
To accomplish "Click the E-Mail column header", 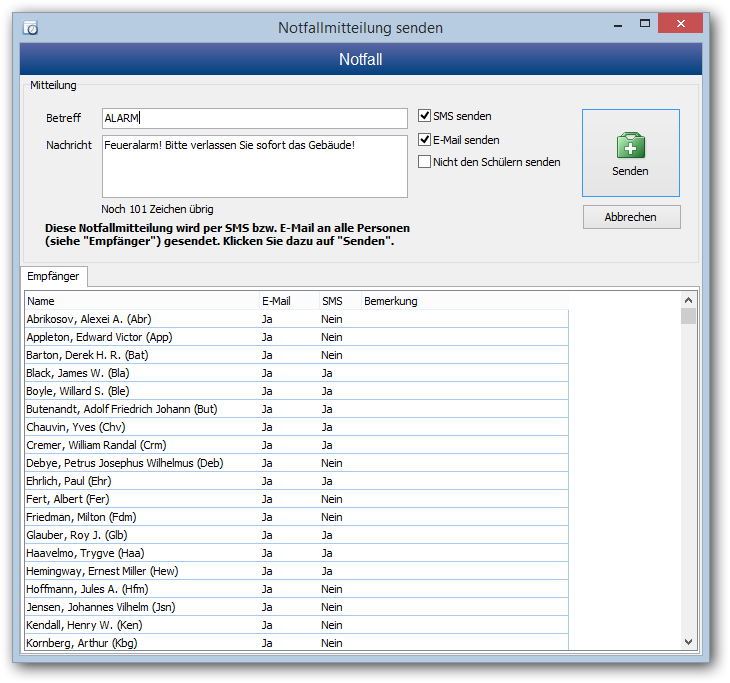I will [x=287, y=301].
